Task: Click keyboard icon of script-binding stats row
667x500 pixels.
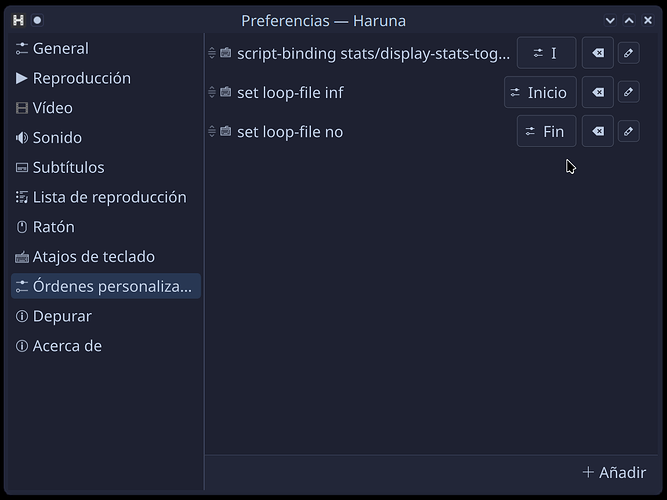Action: [225, 53]
